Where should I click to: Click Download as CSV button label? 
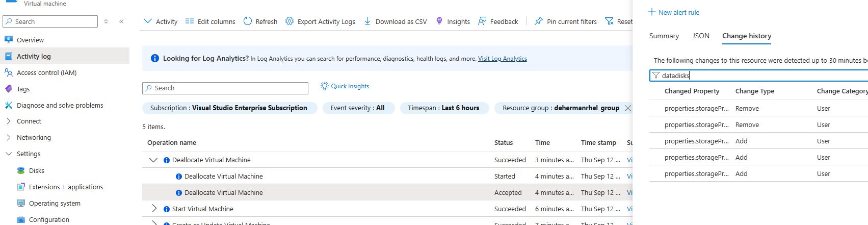[x=401, y=21]
